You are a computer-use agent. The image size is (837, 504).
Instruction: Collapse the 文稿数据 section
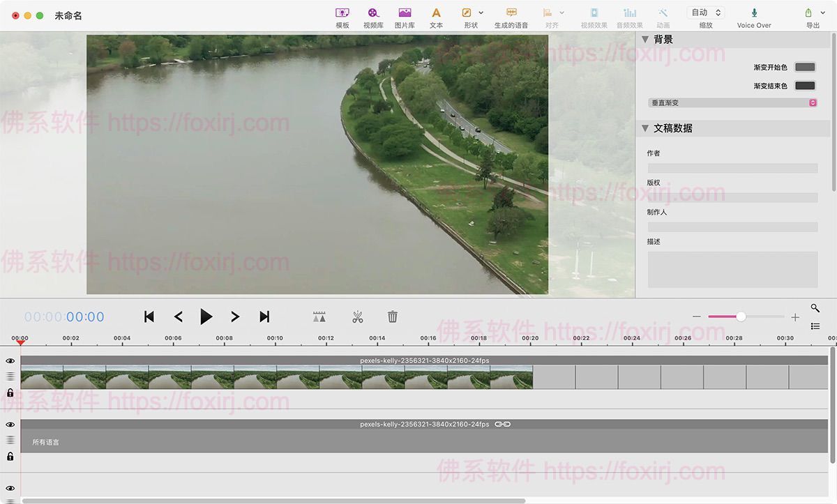pyautogui.click(x=645, y=128)
